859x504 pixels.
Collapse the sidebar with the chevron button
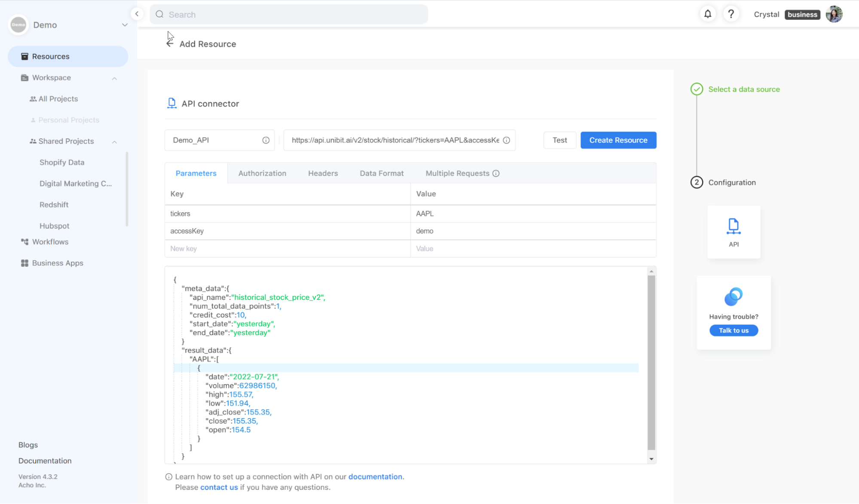coord(137,14)
